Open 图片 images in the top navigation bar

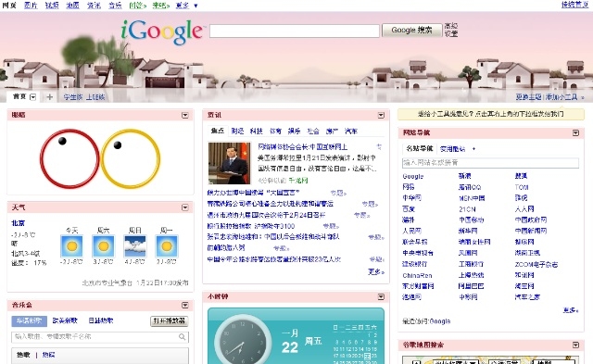(31, 6)
